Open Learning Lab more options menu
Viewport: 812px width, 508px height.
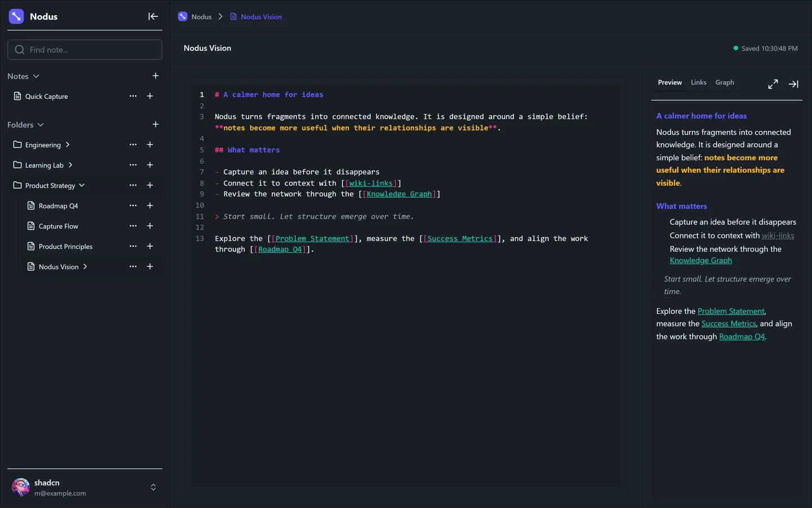133,165
